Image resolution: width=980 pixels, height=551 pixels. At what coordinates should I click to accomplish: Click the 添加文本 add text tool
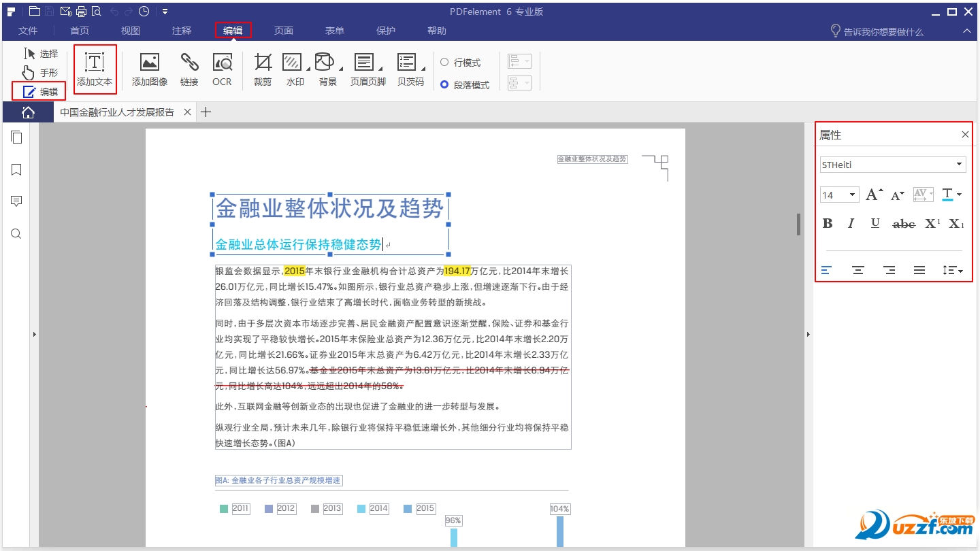[95, 69]
